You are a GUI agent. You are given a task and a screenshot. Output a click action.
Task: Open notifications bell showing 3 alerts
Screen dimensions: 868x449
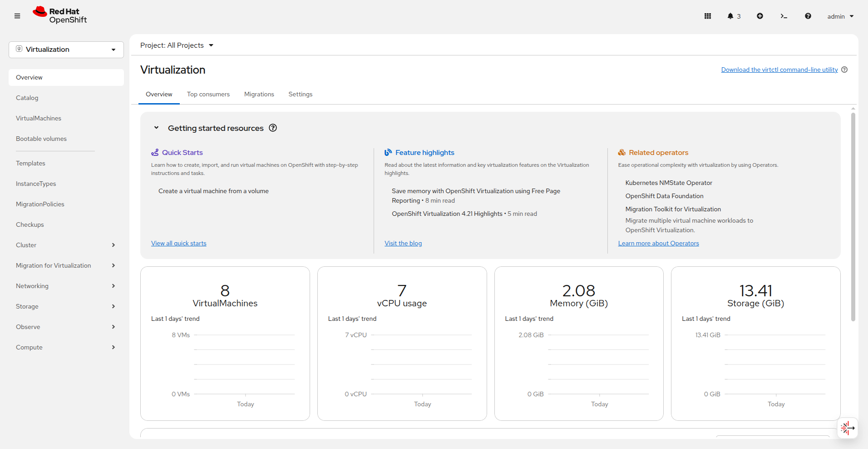[x=734, y=16]
